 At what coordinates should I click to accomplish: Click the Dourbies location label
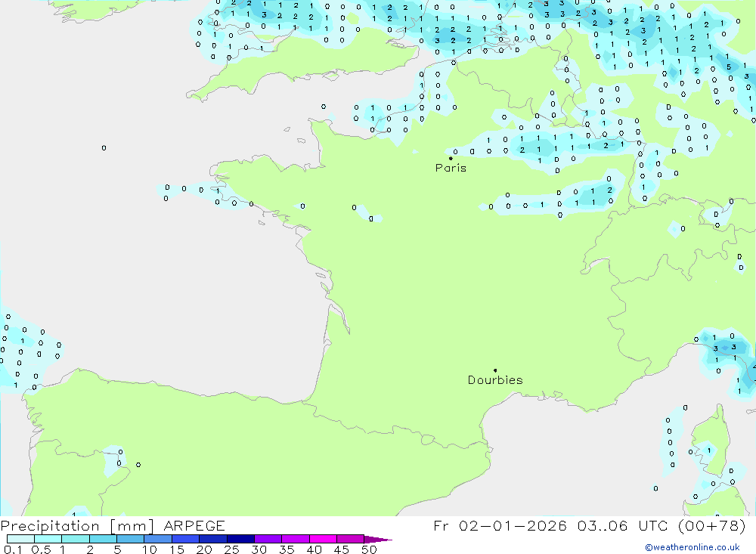coord(495,380)
